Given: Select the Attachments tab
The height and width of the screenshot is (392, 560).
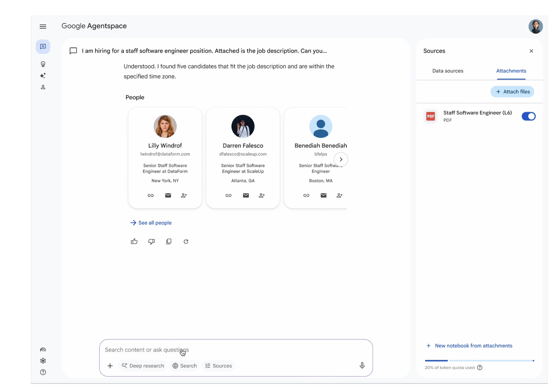Looking at the screenshot, I should tap(511, 71).
